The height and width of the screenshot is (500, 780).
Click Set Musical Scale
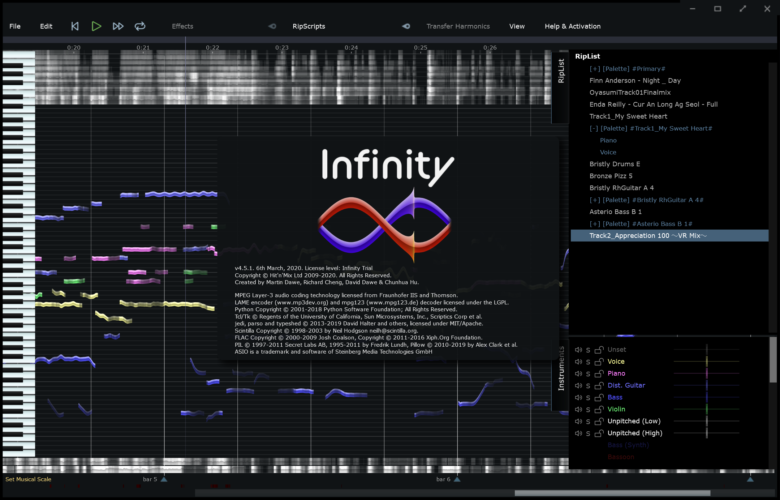pyautogui.click(x=28, y=479)
